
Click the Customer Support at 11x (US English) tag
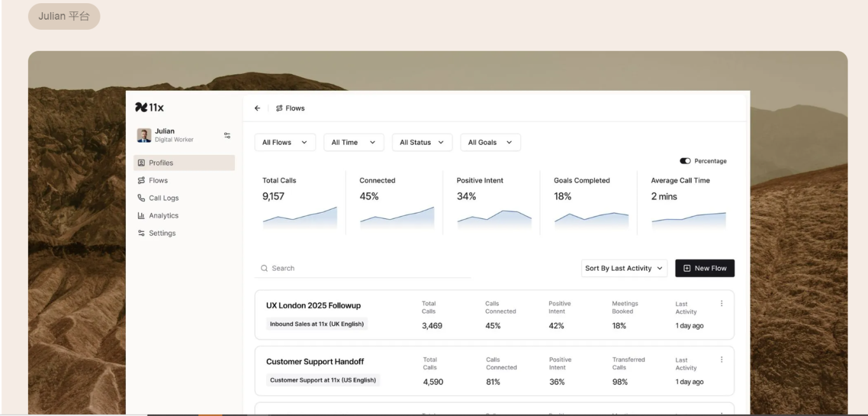(x=323, y=380)
